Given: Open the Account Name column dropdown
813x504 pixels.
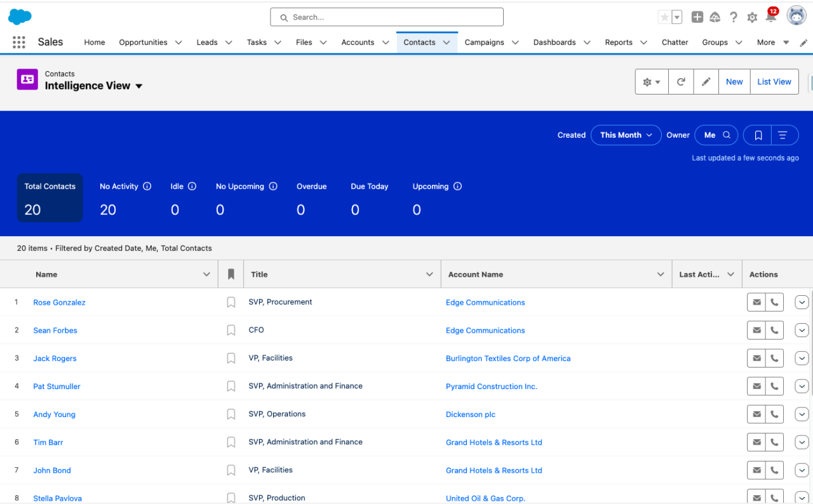Looking at the screenshot, I should coord(661,274).
